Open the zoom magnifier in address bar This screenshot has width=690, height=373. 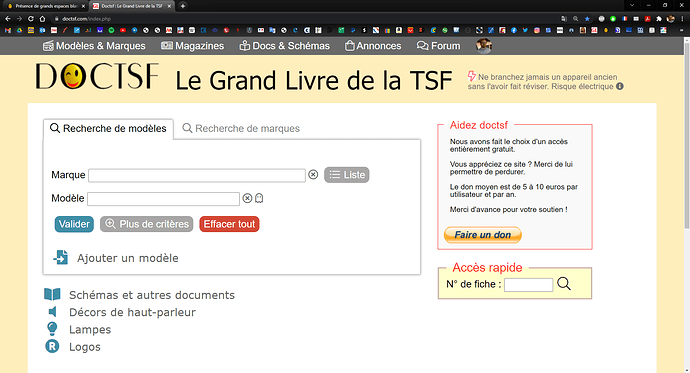576,19
